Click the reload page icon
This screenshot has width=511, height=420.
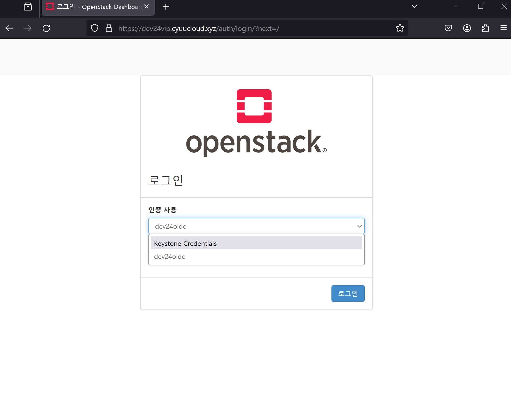click(46, 28)
